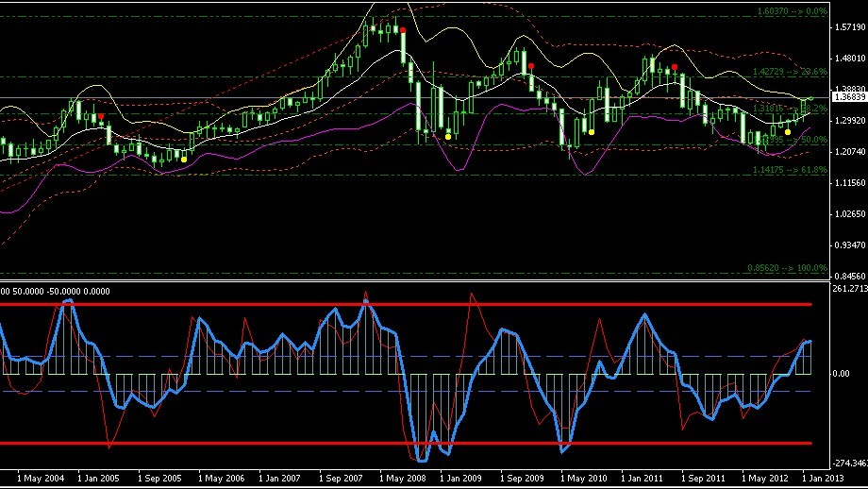Click the 1 Sep 2007 date label
868x489 pixels.
(x=341, y=479)
